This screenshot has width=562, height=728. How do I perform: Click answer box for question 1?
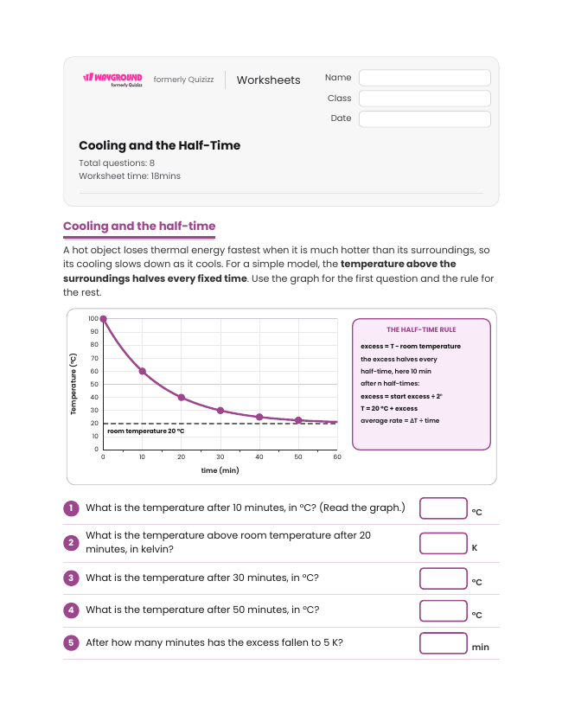pos(443,508)
